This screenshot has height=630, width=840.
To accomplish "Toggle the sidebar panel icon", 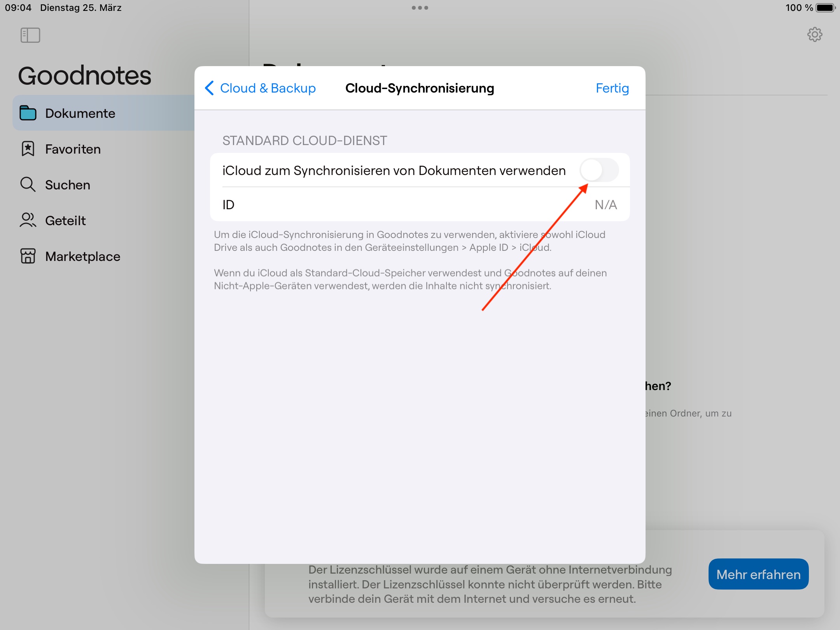I will (x=30, y=35).
